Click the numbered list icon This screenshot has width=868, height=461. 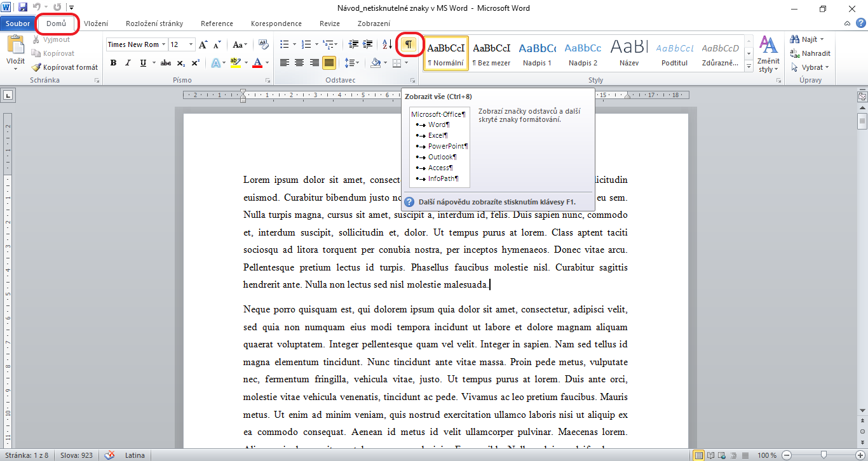[x=306, y=44]
